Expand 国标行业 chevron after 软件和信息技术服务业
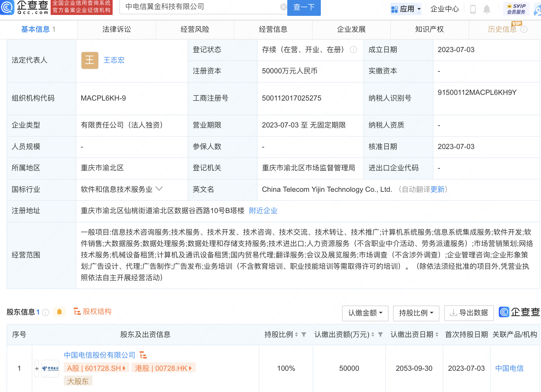Viewport: 541px width, 392px height. coord(159,189)
